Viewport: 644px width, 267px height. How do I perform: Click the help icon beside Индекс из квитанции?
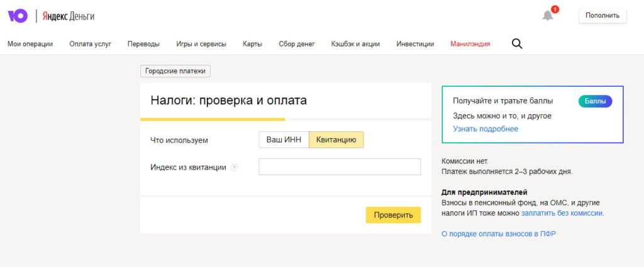[x=234, y=167]
